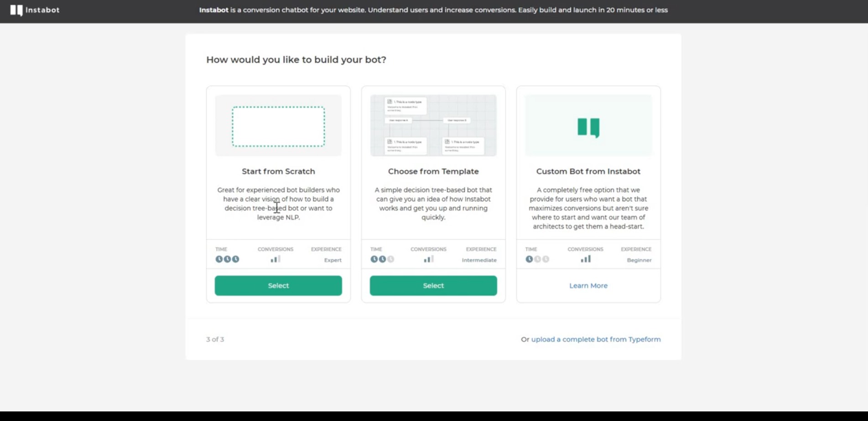This screenshot has width=868, height=421.
Task: Click the Custom Bot from Instabot logo thumbnail
Action: click(588, 126)
